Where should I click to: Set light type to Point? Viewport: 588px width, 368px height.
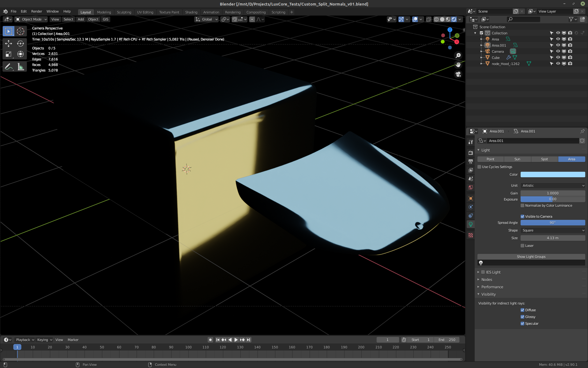click(490, 159)
